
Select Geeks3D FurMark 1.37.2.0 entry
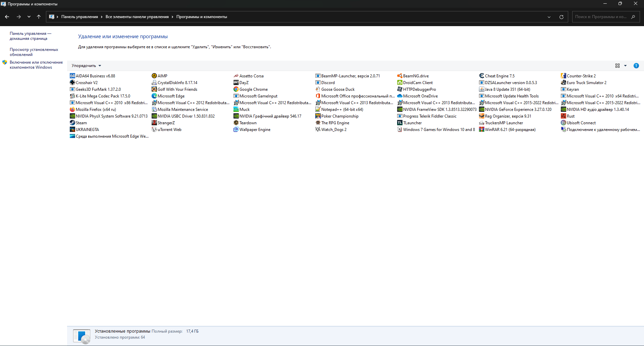pos(95,89)
